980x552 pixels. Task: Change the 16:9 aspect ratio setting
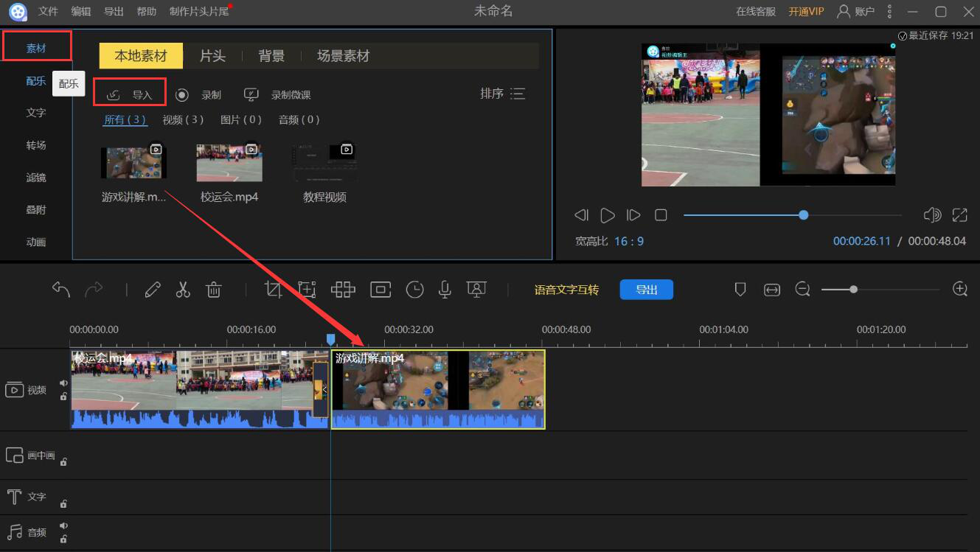(x=628, y=241)
